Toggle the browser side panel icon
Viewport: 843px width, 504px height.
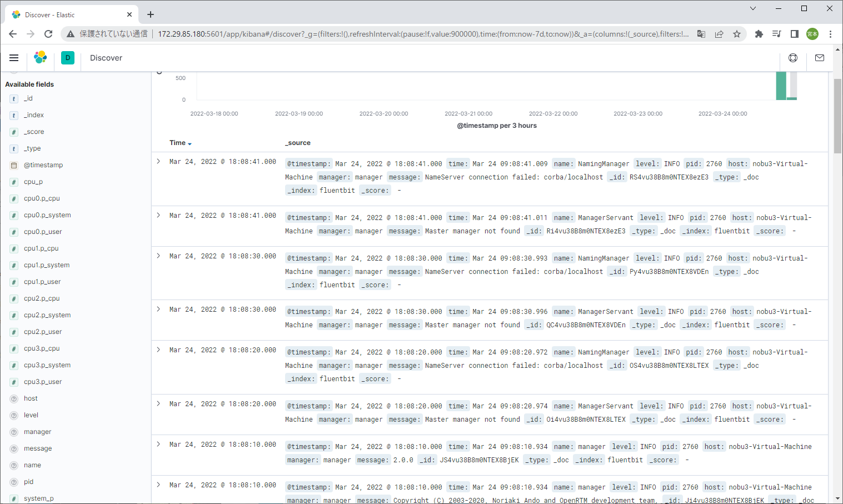point(795,34)
